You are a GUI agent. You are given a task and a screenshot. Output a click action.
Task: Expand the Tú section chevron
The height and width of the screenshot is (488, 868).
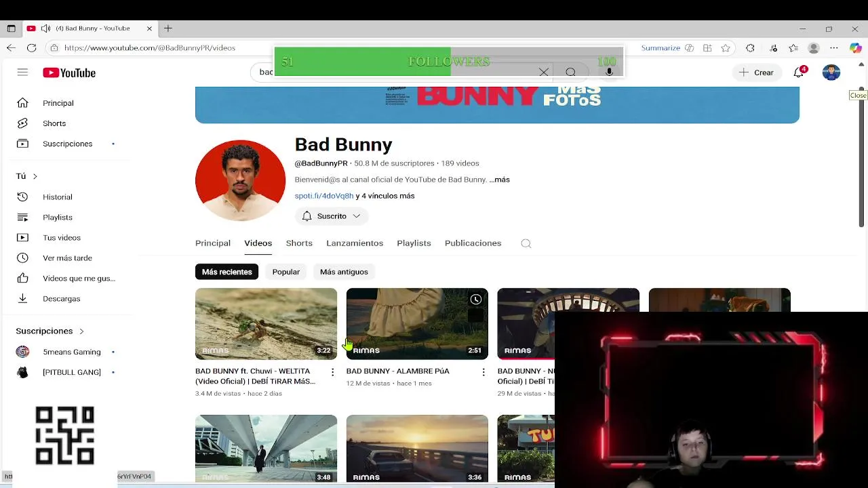35,176
